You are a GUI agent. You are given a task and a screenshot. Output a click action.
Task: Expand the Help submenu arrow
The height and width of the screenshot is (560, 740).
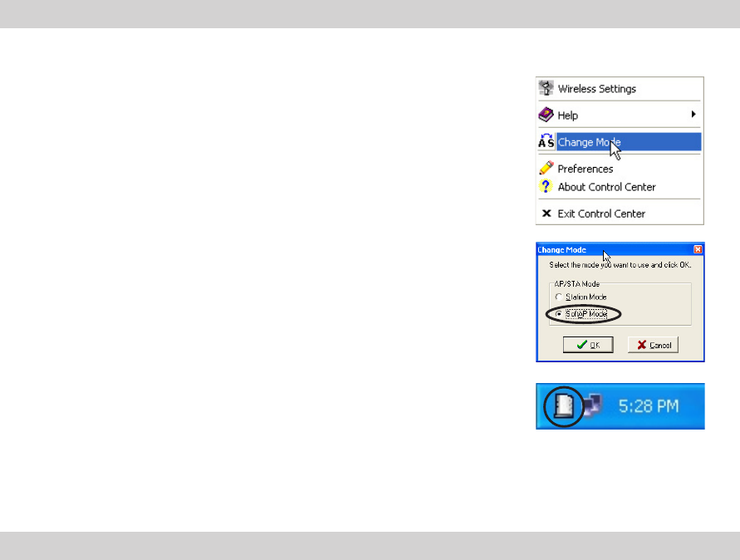(693, 114)
